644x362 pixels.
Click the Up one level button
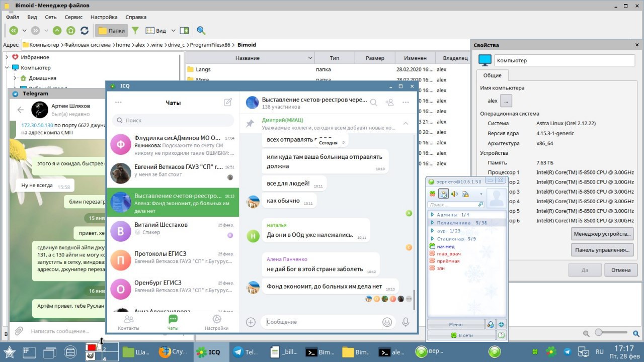[57, 31]
